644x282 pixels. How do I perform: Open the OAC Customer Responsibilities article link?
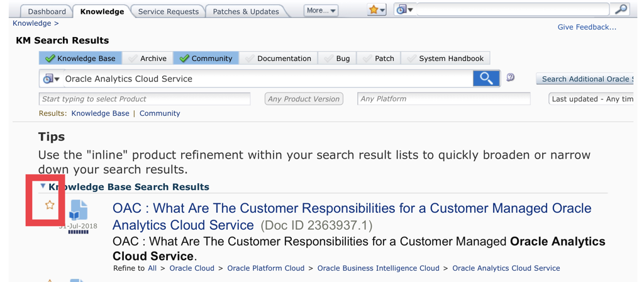(352, 217)
